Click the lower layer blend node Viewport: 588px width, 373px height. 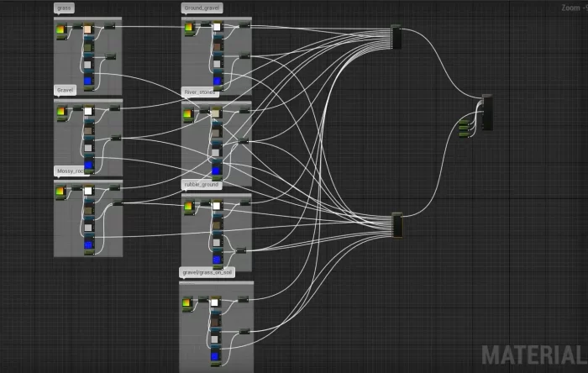[x=397, y=226]
